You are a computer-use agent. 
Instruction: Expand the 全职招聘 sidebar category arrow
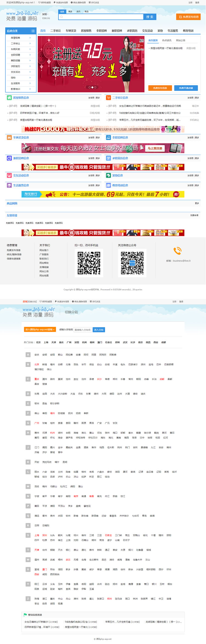[30, 55]
